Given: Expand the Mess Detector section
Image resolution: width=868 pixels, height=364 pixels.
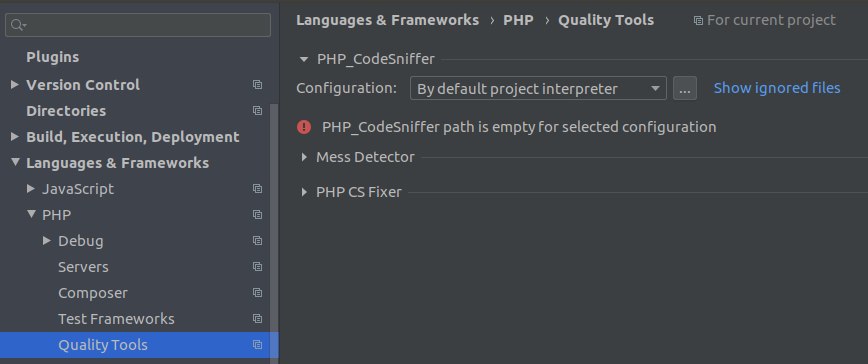Looking at the screenshot, I should pyautogui.click(x=304, y=157).
